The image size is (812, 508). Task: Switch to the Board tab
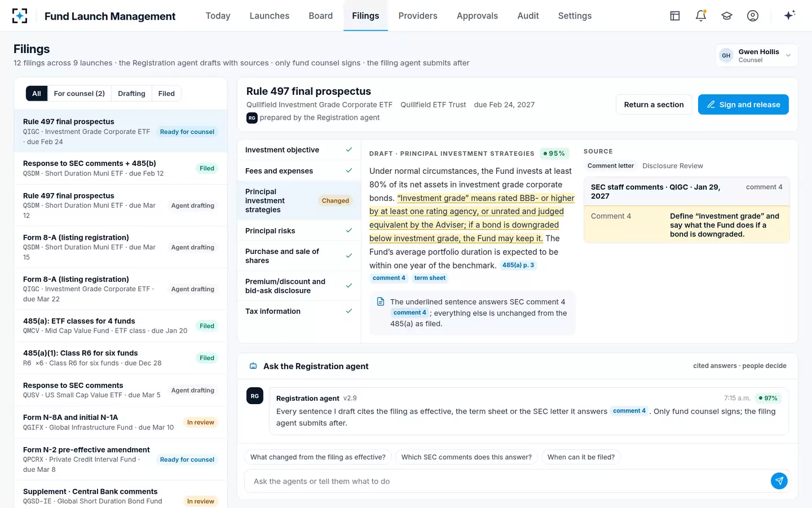[x=321, y=16]
